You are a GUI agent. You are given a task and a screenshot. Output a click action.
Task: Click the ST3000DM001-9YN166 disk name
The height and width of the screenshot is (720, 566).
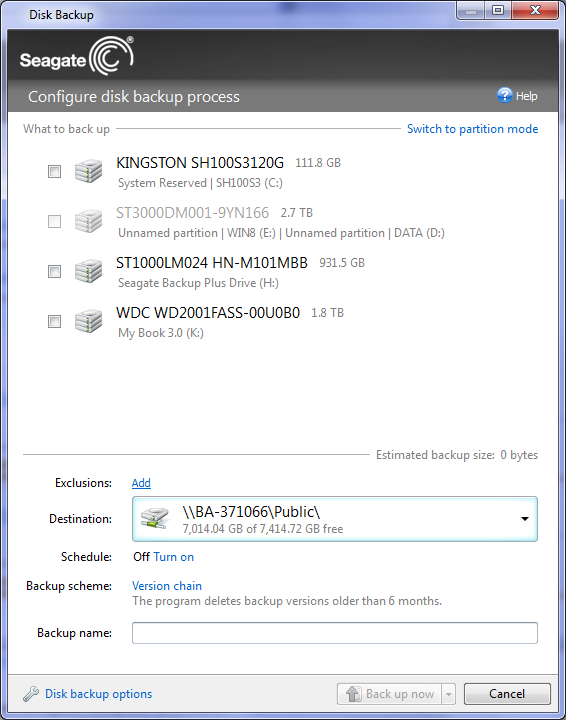tap(192, 213)
